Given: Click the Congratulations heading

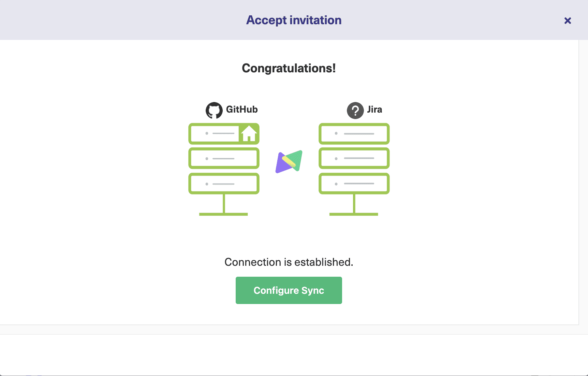Looking at the screenshot, I should tap(289, 68).
